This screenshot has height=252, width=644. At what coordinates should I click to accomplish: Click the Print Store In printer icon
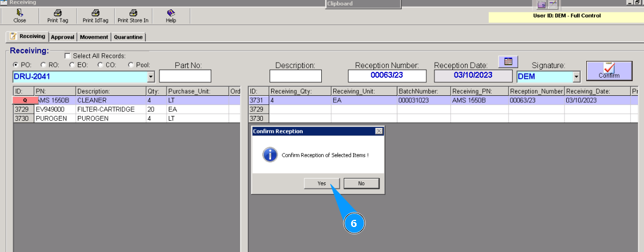tap(133, 13)
